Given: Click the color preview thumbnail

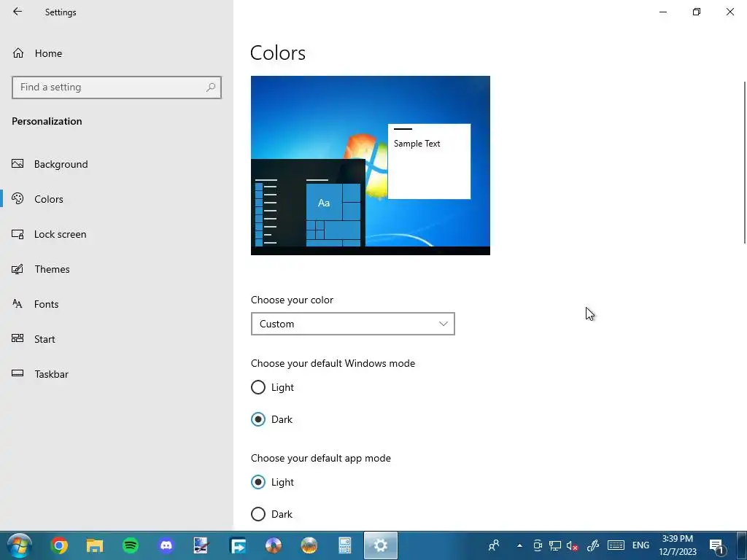Looking at the screenshot, I should click(x=371, y=166).
